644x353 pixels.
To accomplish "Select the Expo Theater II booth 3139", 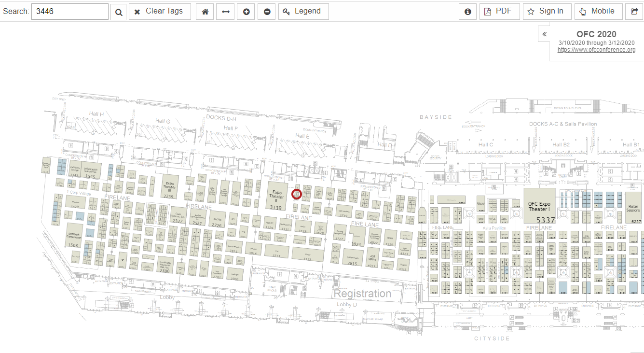I will coord(276,196).
